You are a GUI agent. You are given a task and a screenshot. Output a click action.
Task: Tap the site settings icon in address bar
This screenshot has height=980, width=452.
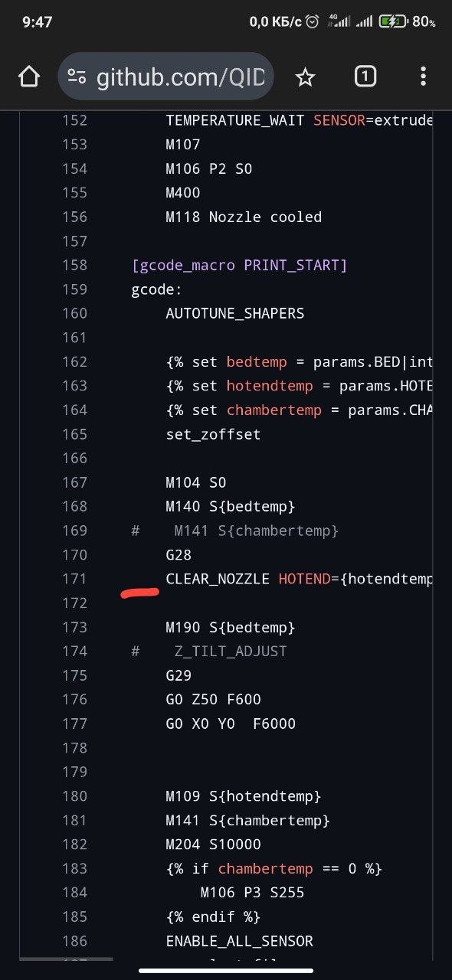[77, 77]
